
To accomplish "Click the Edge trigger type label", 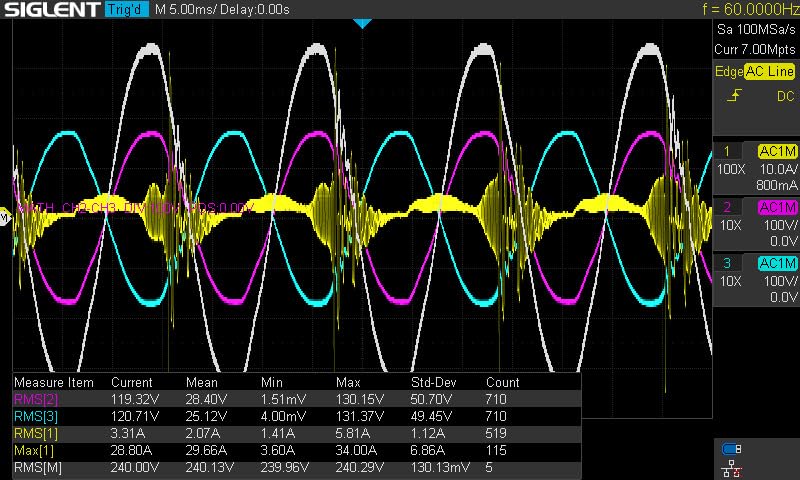I will click(x=729, y=71).
